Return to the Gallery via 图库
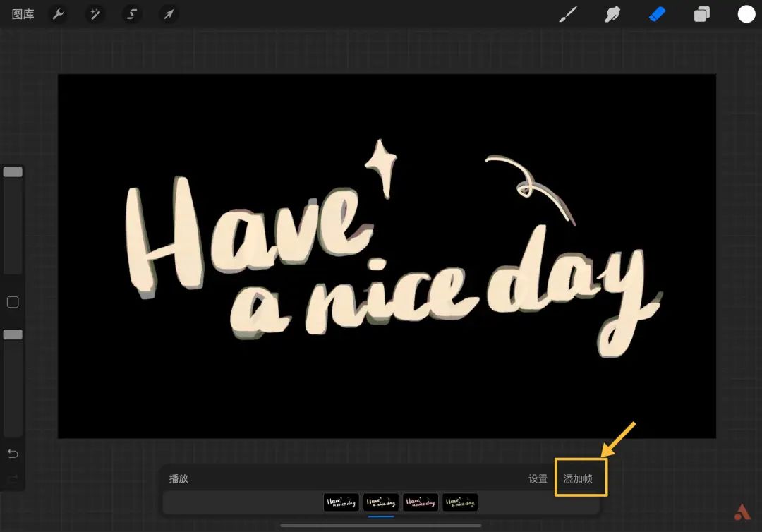The width and height of the screenshot is (762, 532). click(x=22, y=13)
